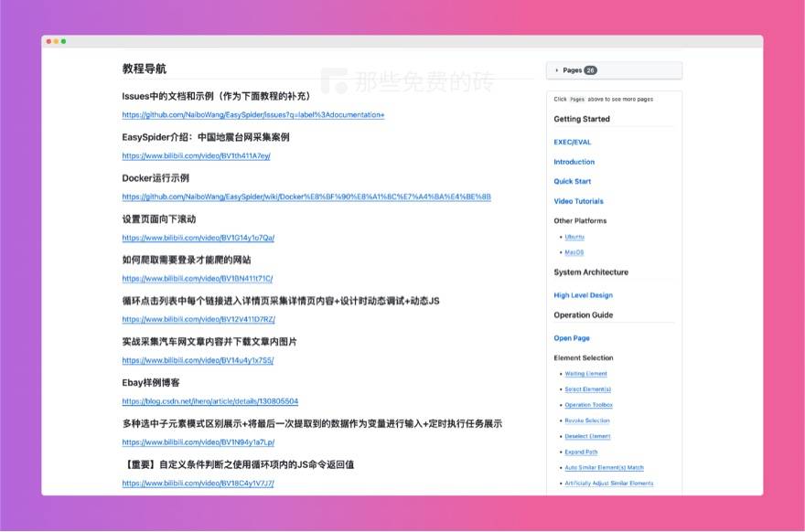This screenshot has height=532, width=805.
Task: Click the 多种选中子元素模式 heading
Action: pyautogui.click(x=312, y=424)
